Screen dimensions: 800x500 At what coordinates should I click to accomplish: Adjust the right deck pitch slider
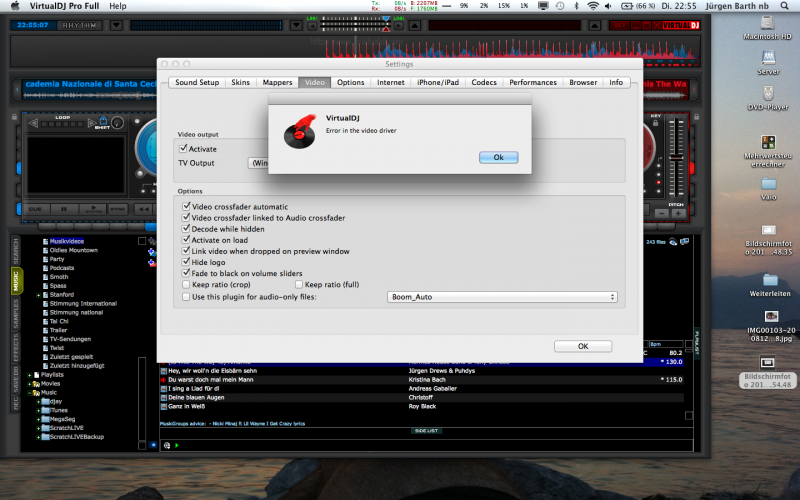click(677, 158)
